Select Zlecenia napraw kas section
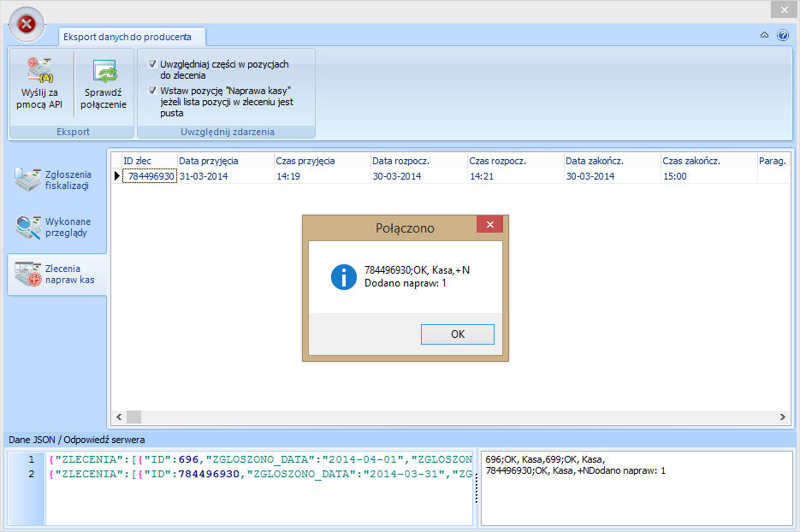This screenshot has width=800, height=532. tap(56, 274)
